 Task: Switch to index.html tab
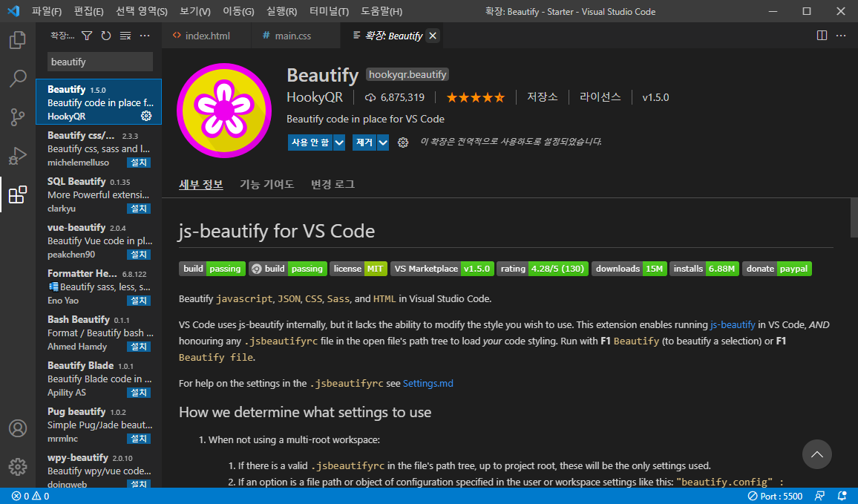207,36
